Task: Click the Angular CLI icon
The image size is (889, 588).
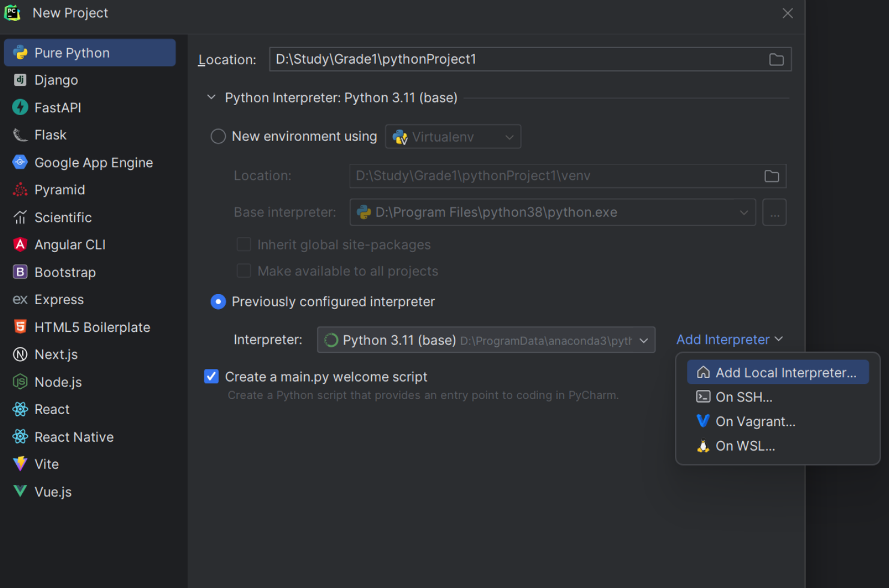Action: 20,244
